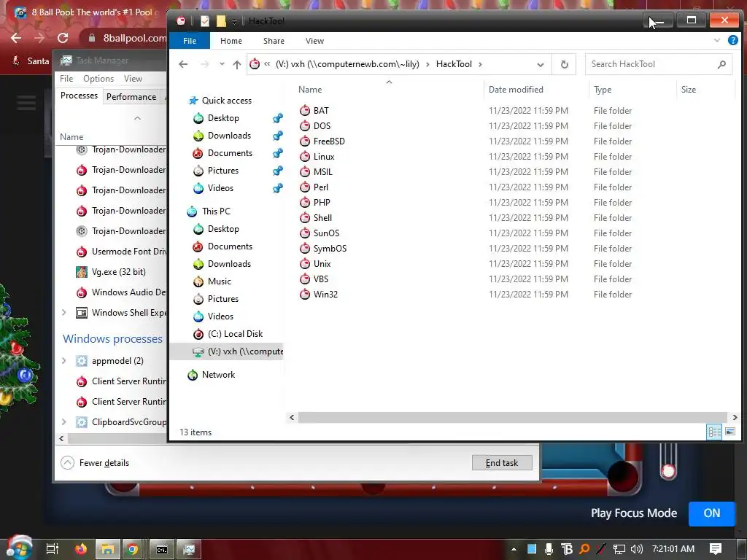Reload the 8ballpool.com page in browser
Image resolution: width=747 pixels, height=560 pixels.
click(x=63, y=38)
